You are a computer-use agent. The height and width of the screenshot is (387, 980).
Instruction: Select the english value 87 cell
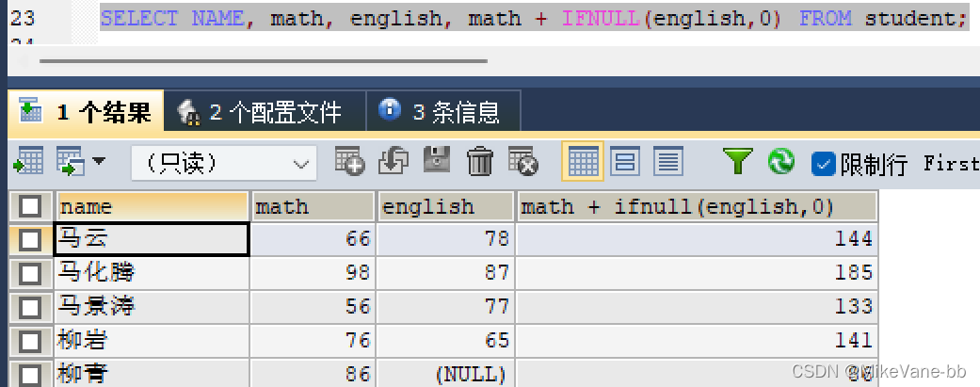(x=445, y=273)
